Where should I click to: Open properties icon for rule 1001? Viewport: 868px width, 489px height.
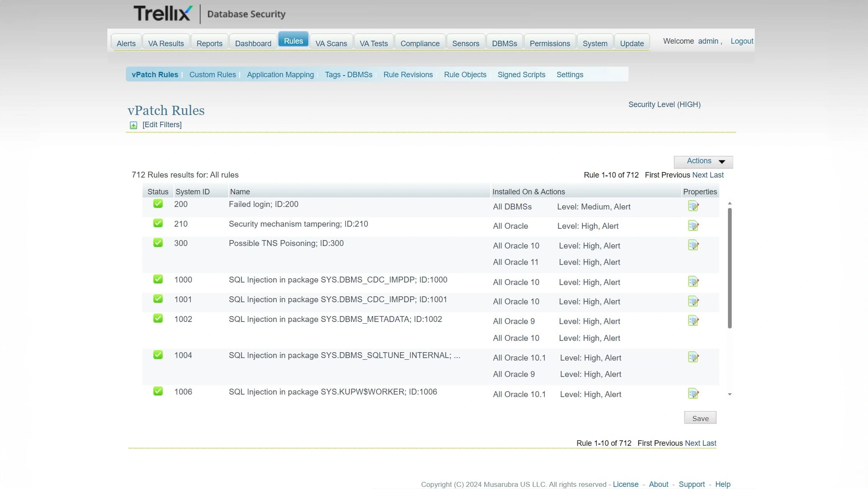point(693,301)
